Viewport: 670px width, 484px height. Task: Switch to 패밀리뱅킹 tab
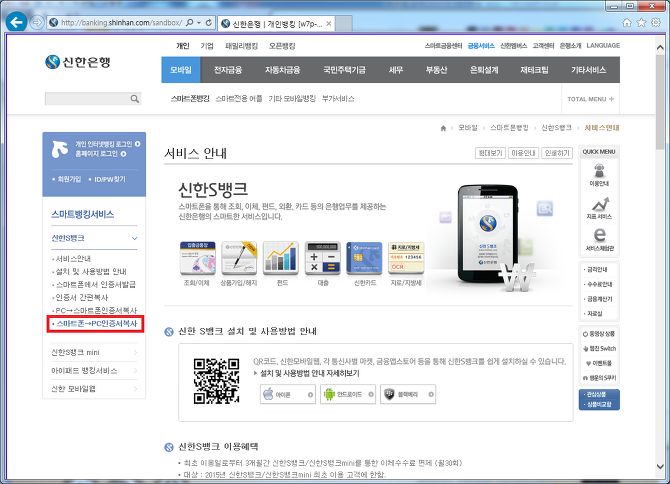(241, 46)
